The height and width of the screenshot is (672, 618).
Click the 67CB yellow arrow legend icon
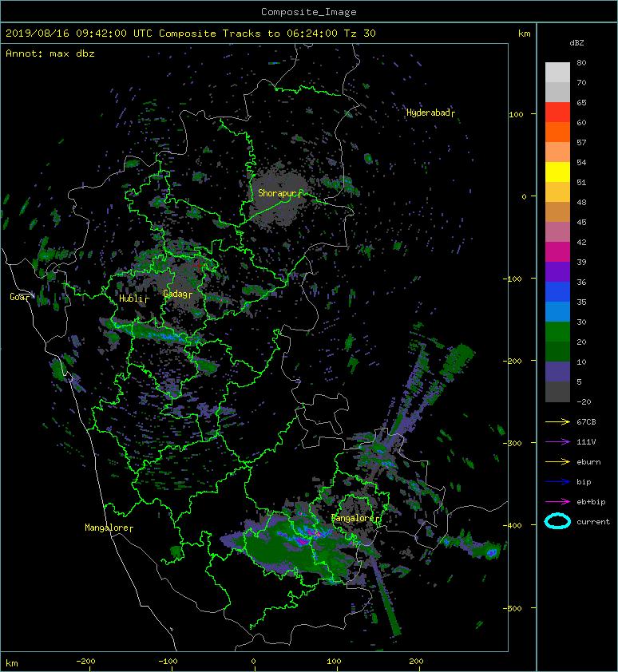(557, 421)
